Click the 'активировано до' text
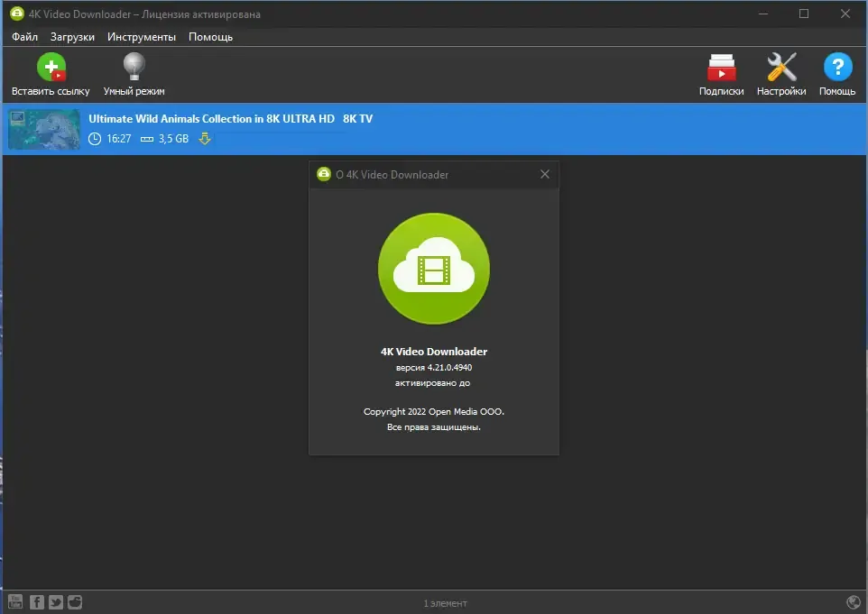 coord(433,383)
